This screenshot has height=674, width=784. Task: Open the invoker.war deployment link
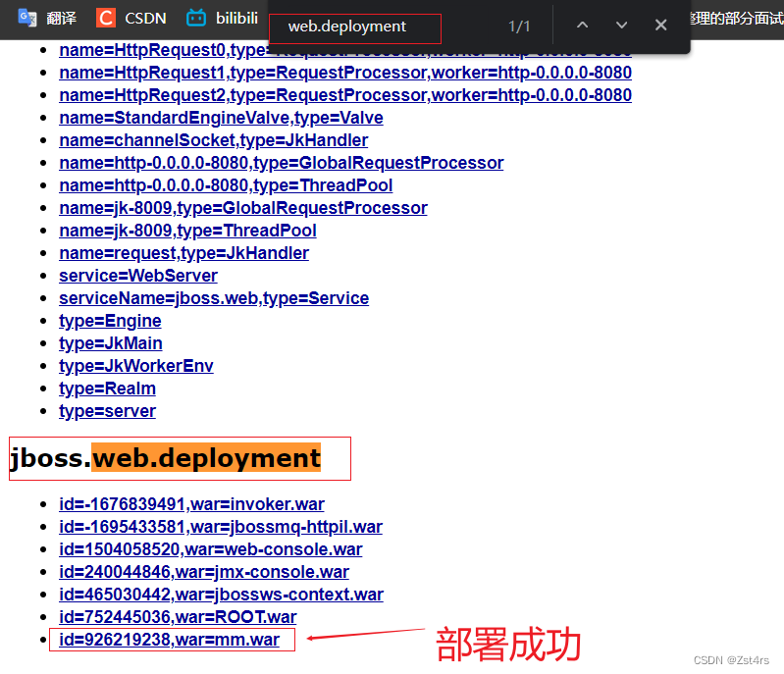click(191, 504)
